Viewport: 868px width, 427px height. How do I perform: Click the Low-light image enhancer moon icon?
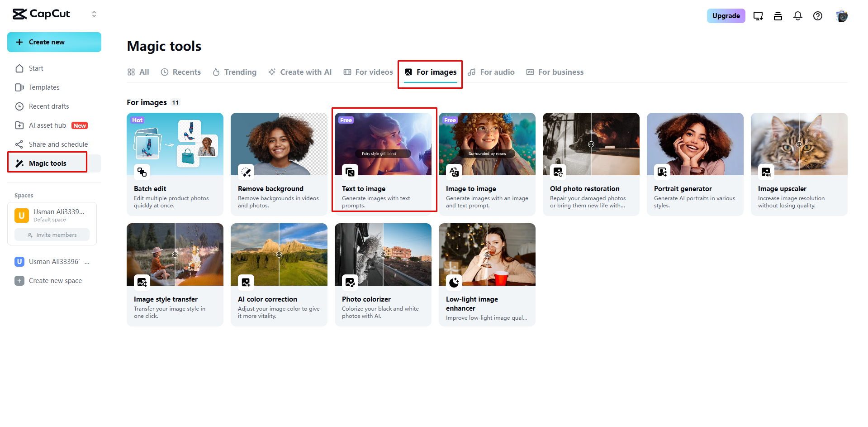pos(454,282)
